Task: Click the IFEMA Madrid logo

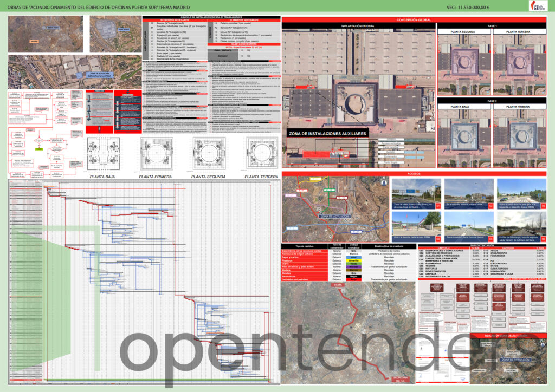Action: click(x=537, y=5)
